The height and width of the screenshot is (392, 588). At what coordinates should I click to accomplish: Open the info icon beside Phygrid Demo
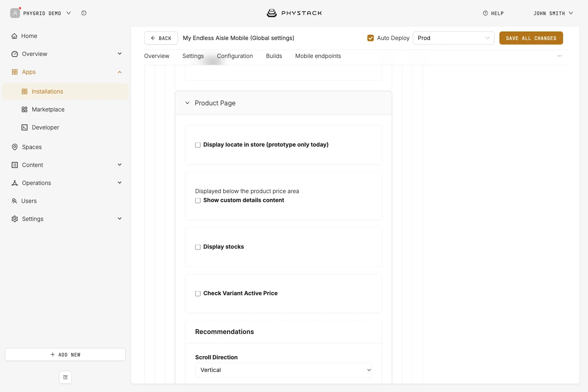[x=84, y=13]
